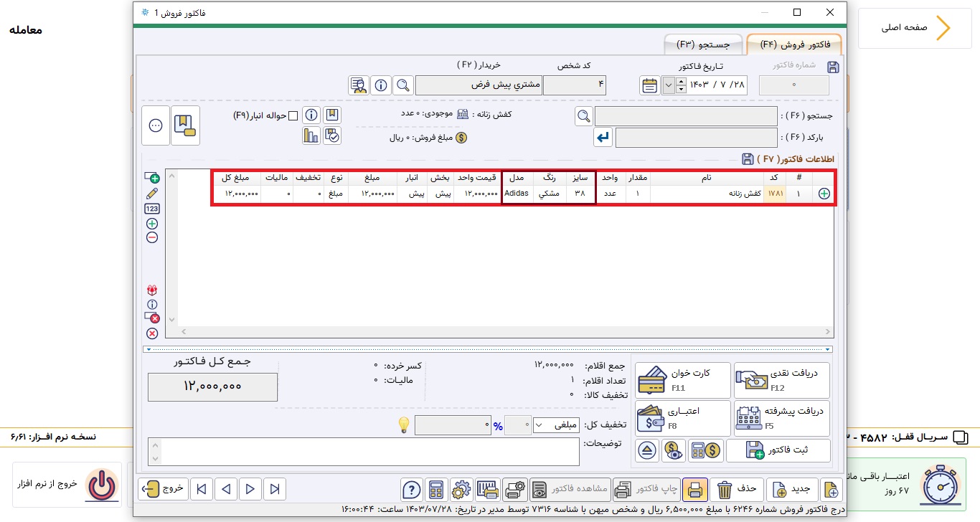Click the disk icon next to اطلاعات فاکتور
Image resolution: width=980 pixels, height=522 pixels.
pos(748,158)
